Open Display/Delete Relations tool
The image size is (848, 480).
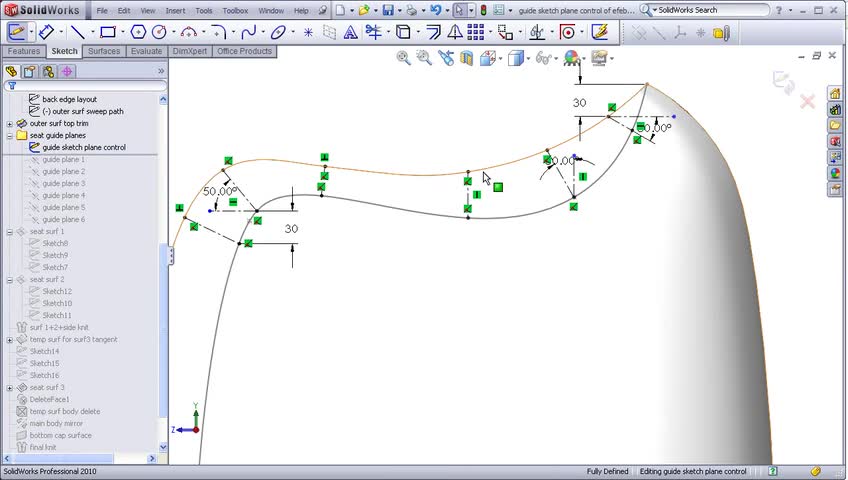point(536,32)
